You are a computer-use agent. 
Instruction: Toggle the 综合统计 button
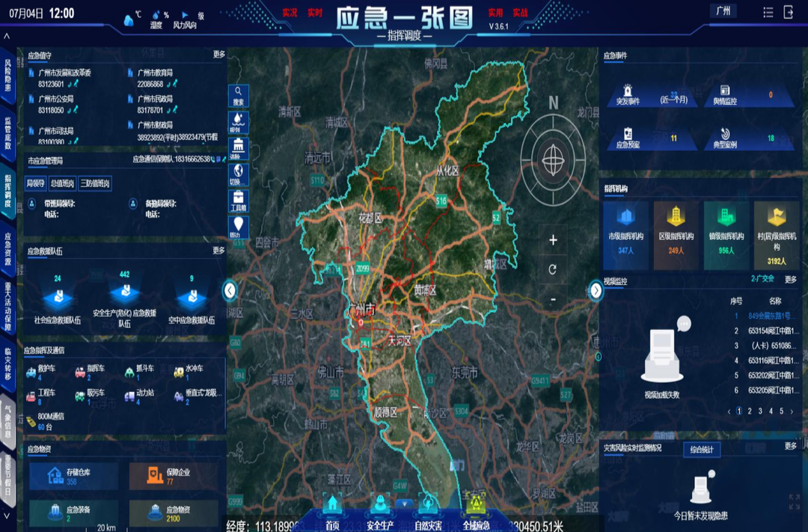[701, 449]
